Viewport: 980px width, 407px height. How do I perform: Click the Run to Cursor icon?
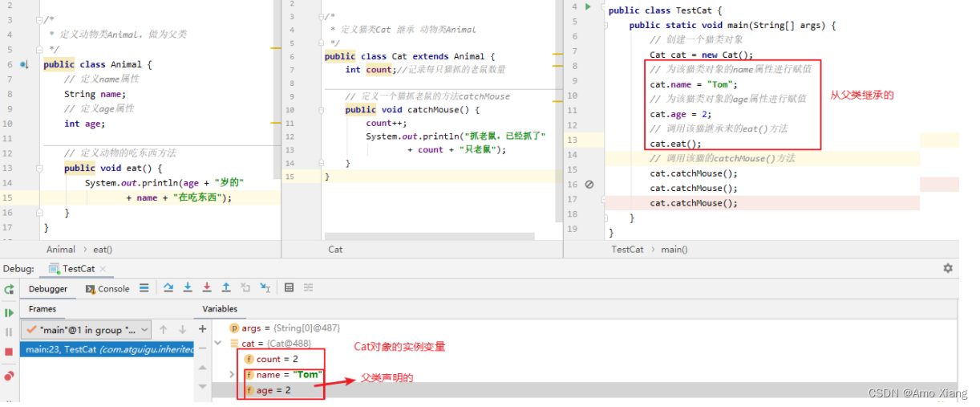click(265, 287)
